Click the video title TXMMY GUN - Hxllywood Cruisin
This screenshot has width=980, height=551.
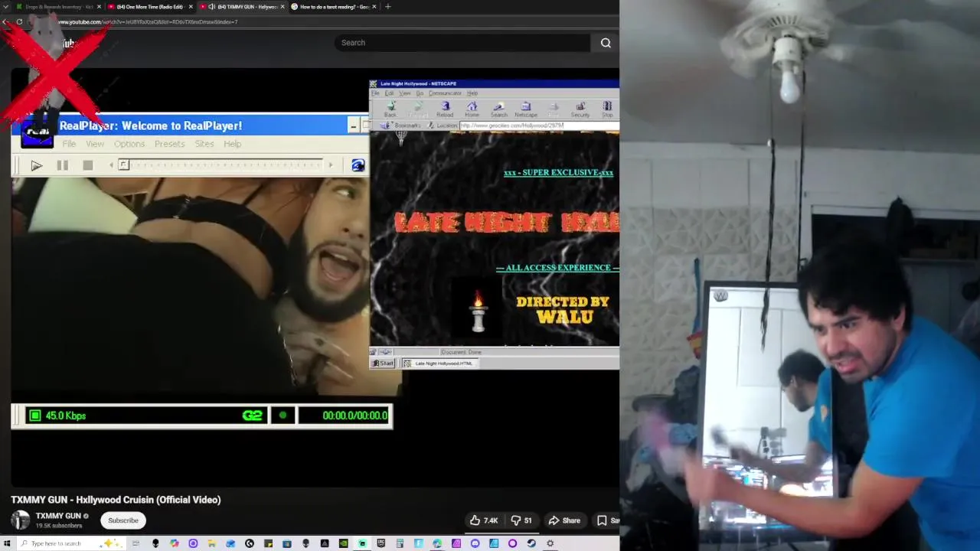[x=116, y=500]
